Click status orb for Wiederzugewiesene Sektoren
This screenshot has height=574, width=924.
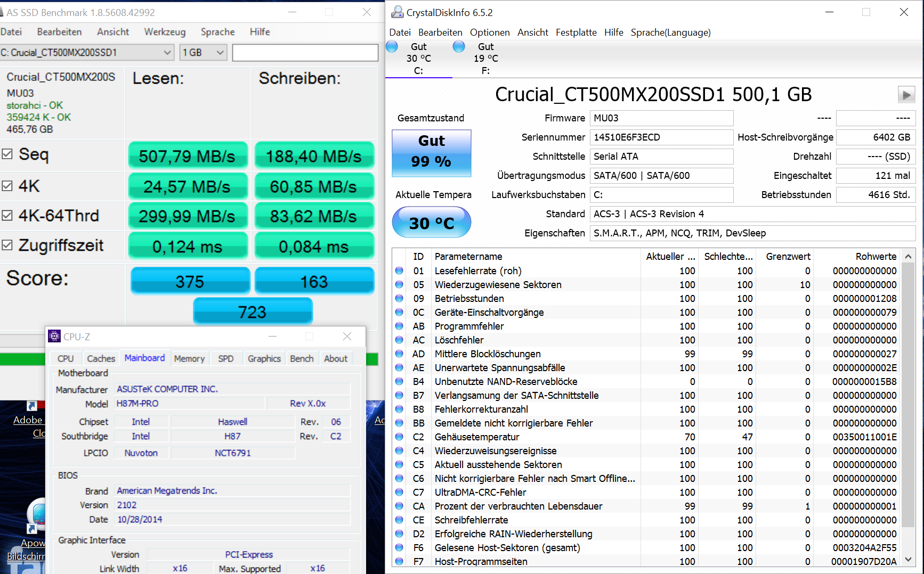click(x=399, y=284)
